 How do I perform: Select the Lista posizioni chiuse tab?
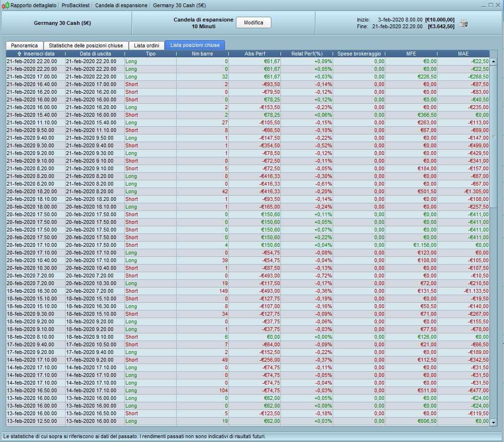coord(195,45)
